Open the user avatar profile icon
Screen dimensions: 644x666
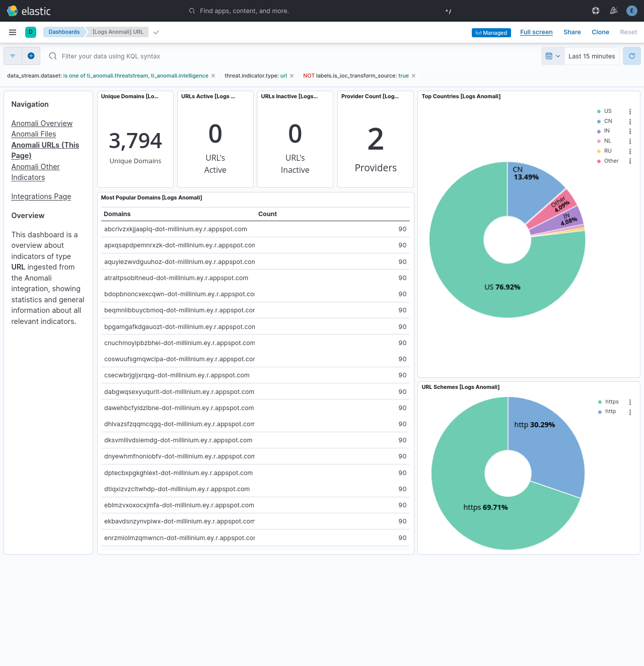click(x=631, y=11)
